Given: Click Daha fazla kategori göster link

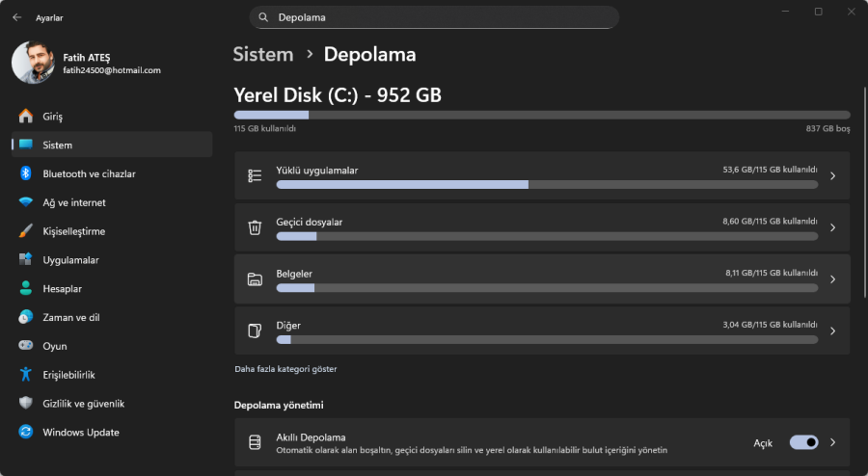Looking at the screenshot, I should coord(285,369).
